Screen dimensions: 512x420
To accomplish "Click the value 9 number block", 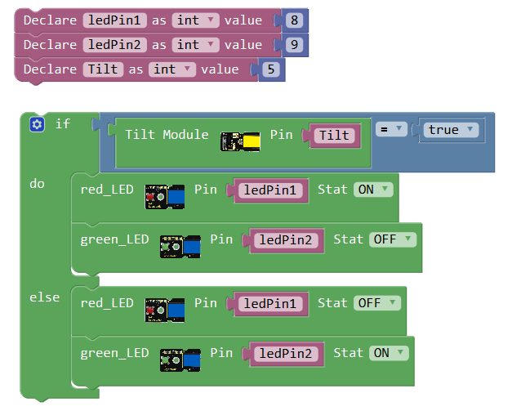I will (295, 45).
